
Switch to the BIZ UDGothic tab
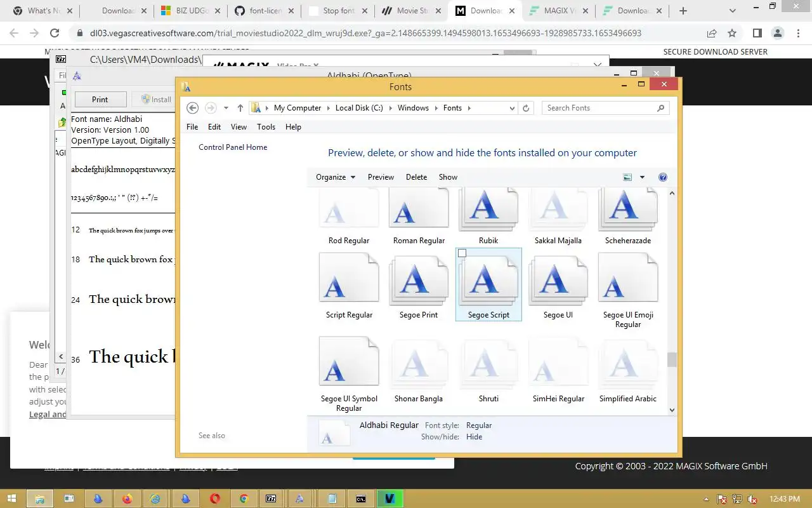(x=192, y=11)
